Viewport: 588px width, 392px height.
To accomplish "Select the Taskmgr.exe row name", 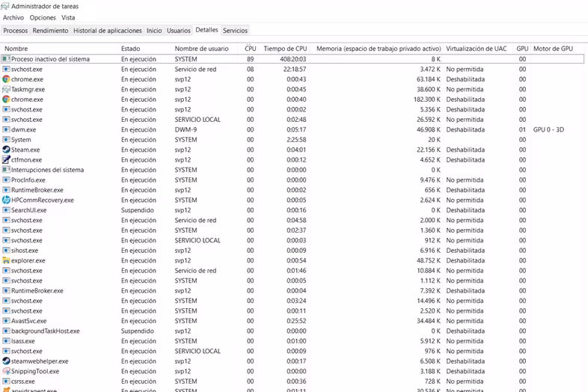I will [x=28, y=89].
